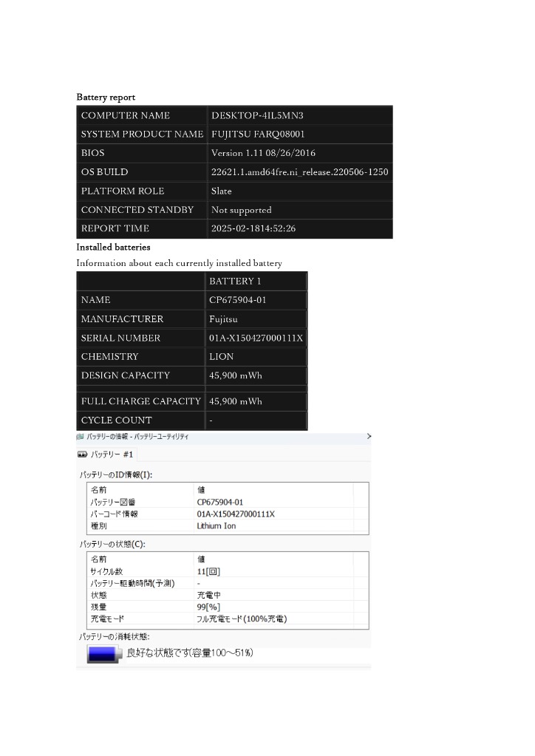Screen dimensions: 535x756
Task: Click the '22621.1.amd64fre.ni_release.220506-1250' value
Action: click(299, 172)
